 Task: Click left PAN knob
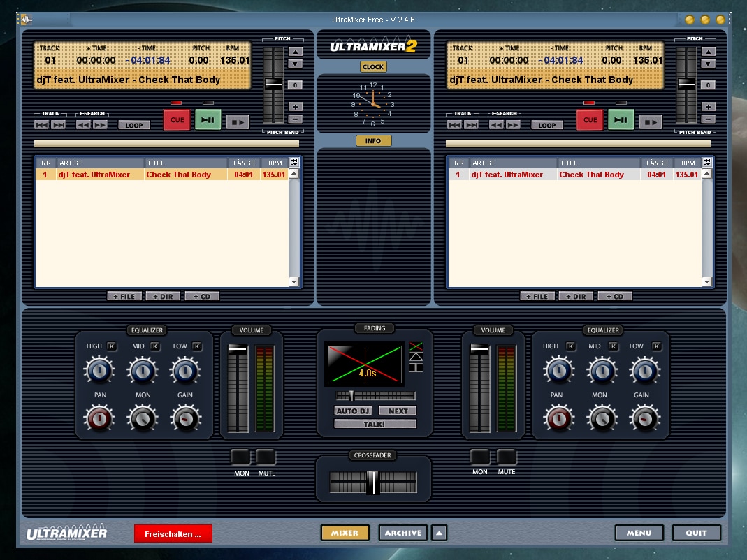[x=99, y=418]
